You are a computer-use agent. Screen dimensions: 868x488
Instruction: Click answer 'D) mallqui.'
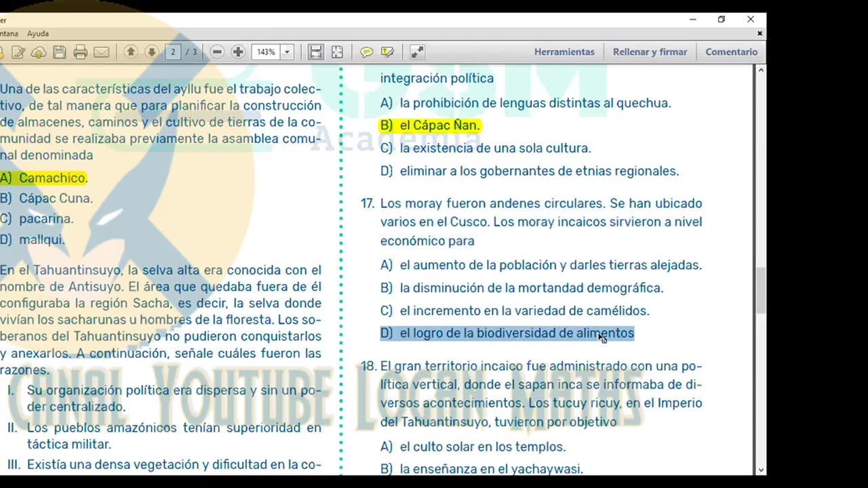[33, 239]
